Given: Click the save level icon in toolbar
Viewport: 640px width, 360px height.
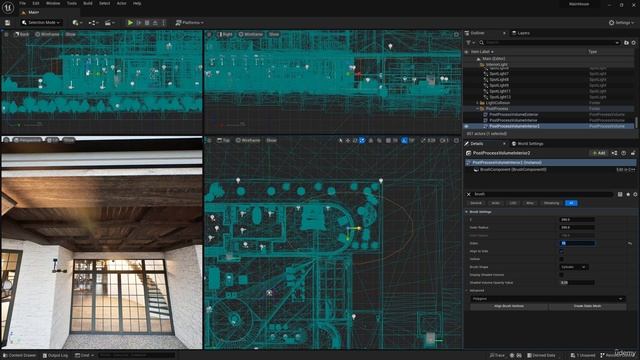Looking at the screenshot, I should coord(7,23).
